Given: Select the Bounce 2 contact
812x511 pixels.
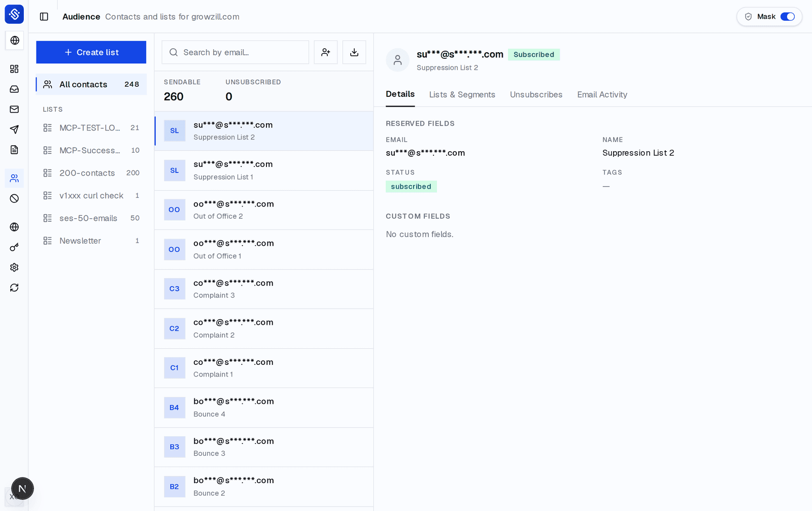Looking at the screenshot, I should [264, 487].
